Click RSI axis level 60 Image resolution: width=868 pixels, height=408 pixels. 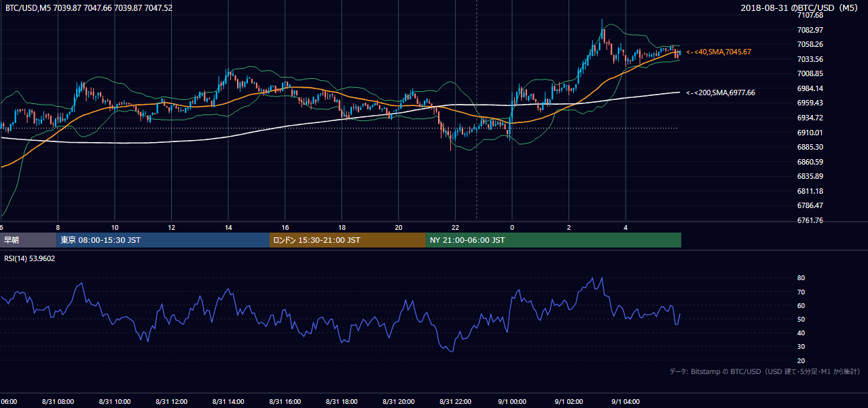point(801,306)
